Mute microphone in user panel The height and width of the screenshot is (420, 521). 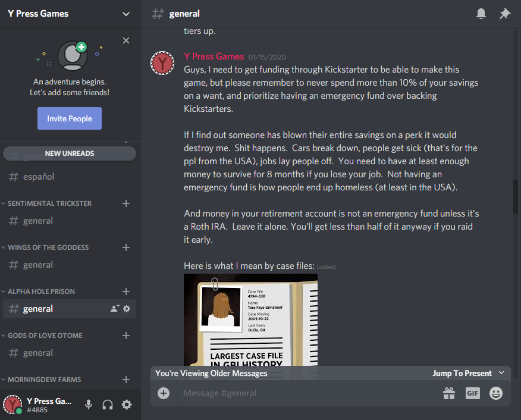(x=89, y=405)
